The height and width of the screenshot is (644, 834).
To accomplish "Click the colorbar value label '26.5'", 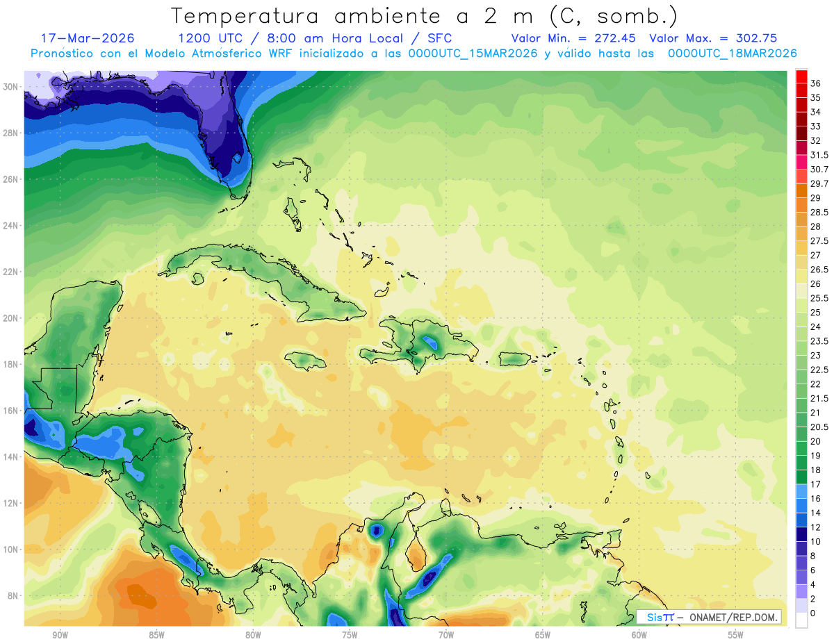I will click(819, 270).
